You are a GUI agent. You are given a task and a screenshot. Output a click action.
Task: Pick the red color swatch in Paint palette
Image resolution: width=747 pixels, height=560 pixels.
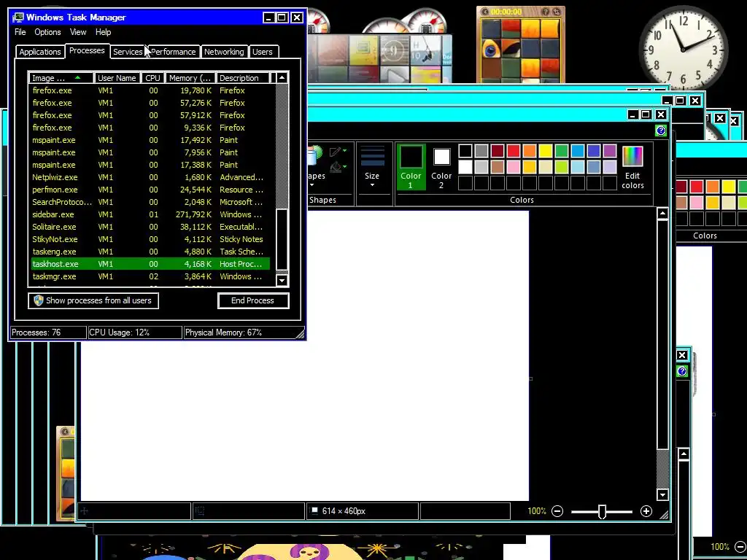pos(514,151)
